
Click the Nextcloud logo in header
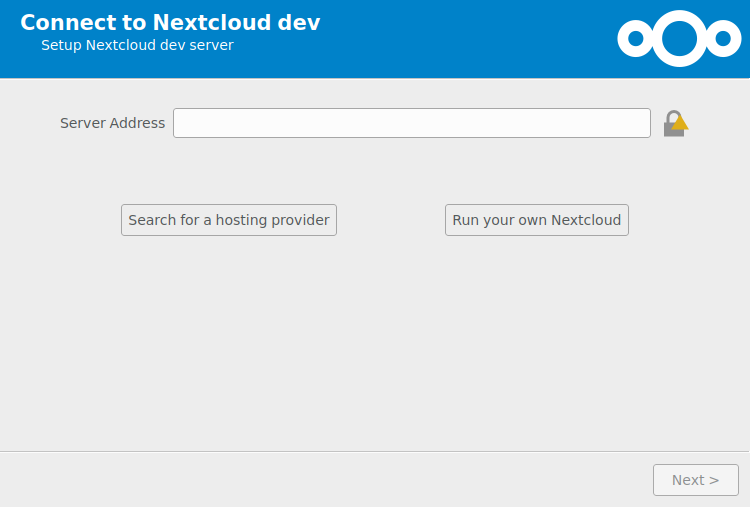pyautogui.click(x=679, y=39)
